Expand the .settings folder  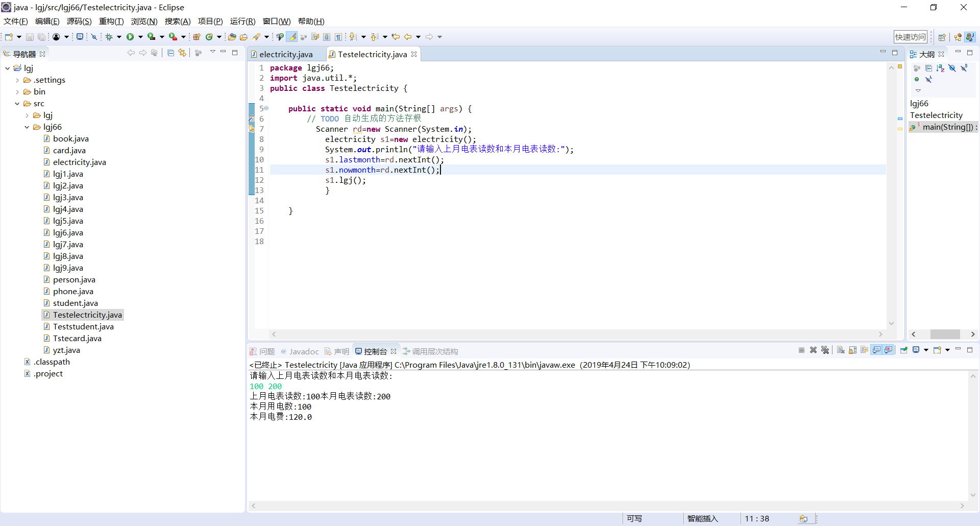(17, 80)
